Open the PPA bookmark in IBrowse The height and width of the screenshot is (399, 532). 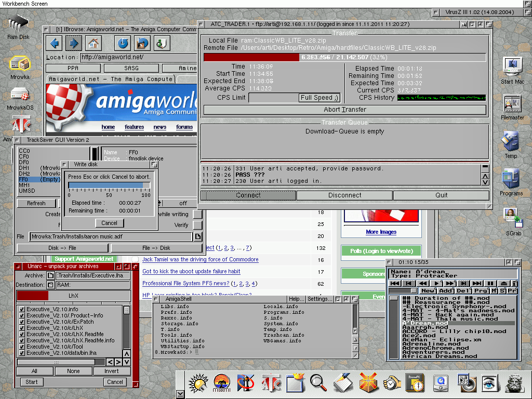click(73, 68)
